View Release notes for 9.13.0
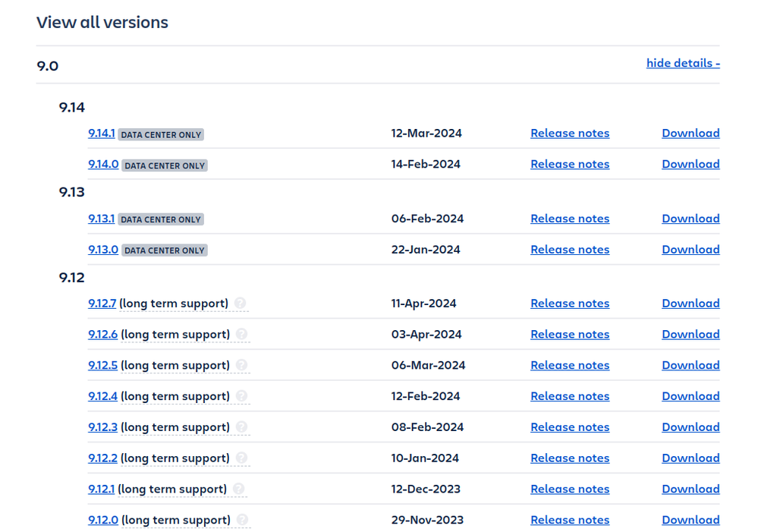The height and width of the screenshot is (532, 758). tap(569, 249)
